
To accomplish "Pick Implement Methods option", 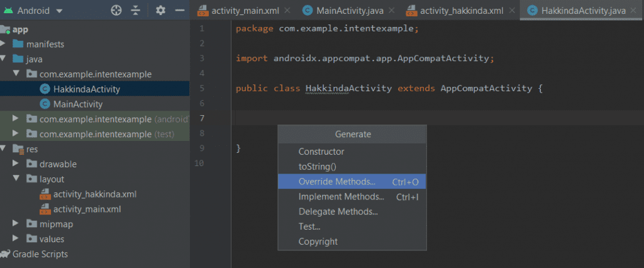I will pyautogui.click(x=341, y=197).
